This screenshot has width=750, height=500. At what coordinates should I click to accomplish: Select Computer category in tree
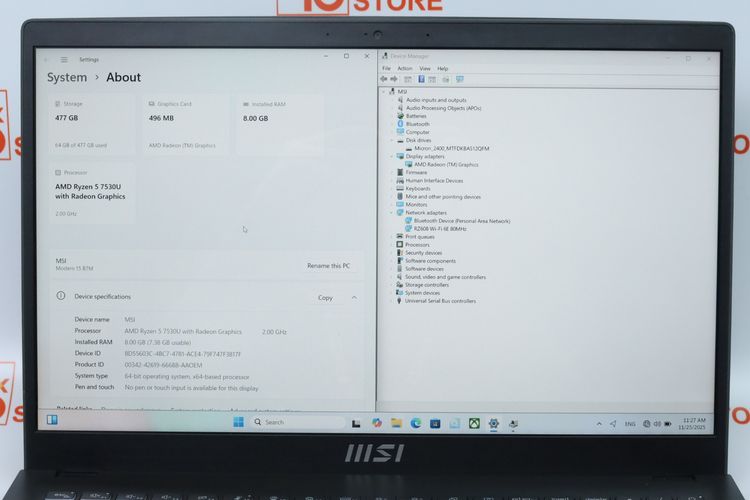418,132
